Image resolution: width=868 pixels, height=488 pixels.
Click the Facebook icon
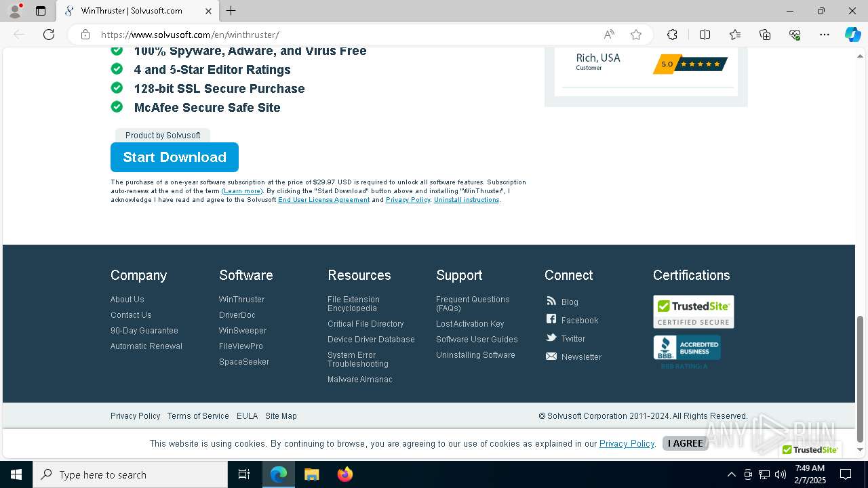(x=551, y=319)
